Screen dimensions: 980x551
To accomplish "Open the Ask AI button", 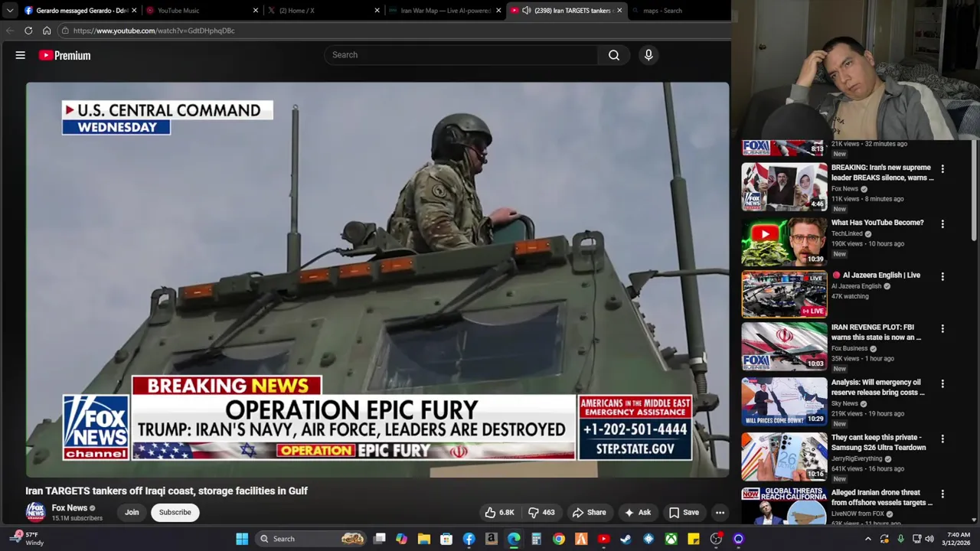I will [x=637, y=513].
